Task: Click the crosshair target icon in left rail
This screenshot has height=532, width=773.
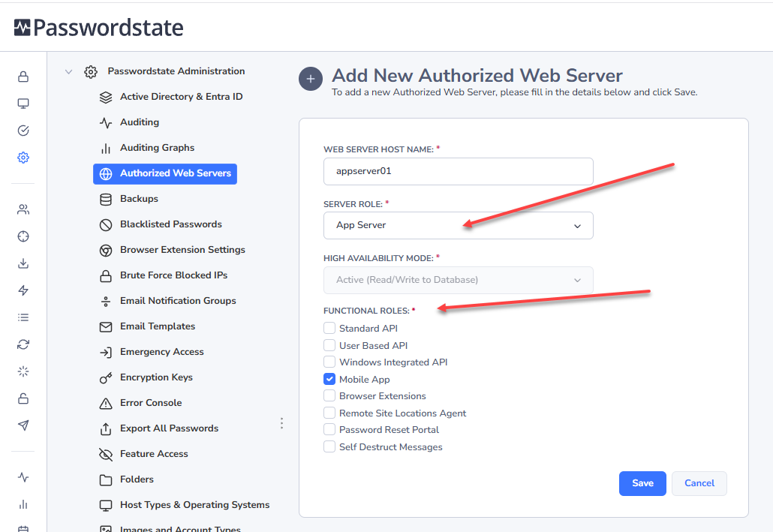Action: tap(23, 236)
